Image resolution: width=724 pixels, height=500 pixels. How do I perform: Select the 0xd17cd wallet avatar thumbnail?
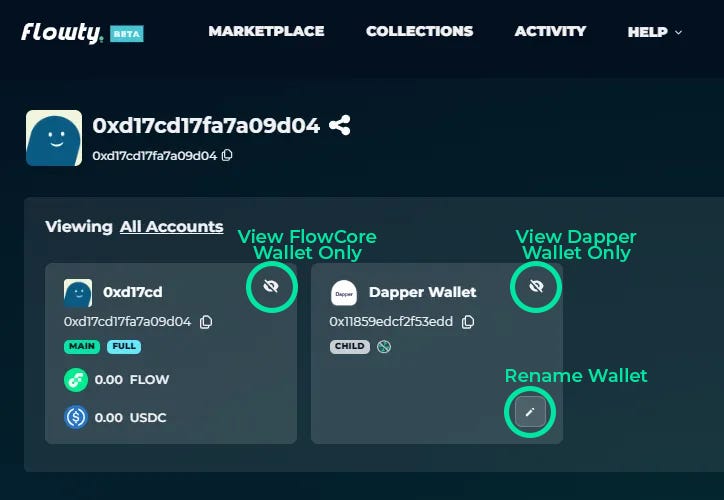(x=78, y=293)
